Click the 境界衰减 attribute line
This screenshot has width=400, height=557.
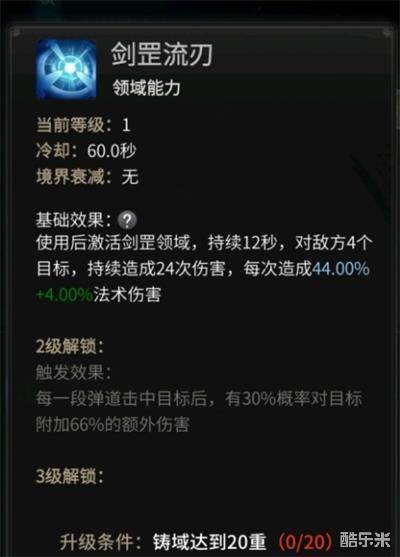coord(87,177)
